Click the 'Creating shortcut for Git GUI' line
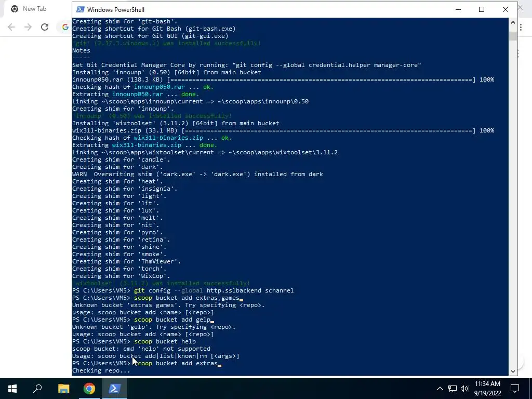Viewport: 532px width, 399px height. coord(150,36)
